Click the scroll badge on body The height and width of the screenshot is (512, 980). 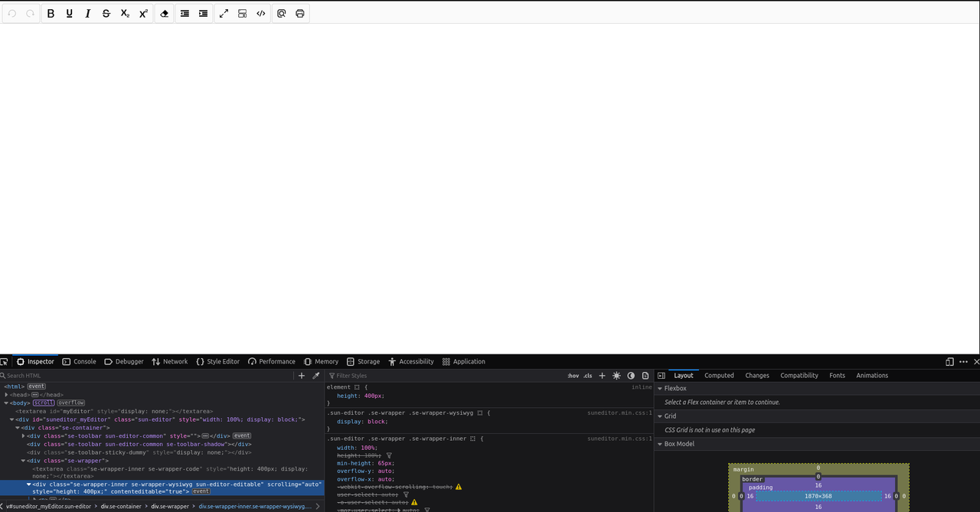pos(43,403)
